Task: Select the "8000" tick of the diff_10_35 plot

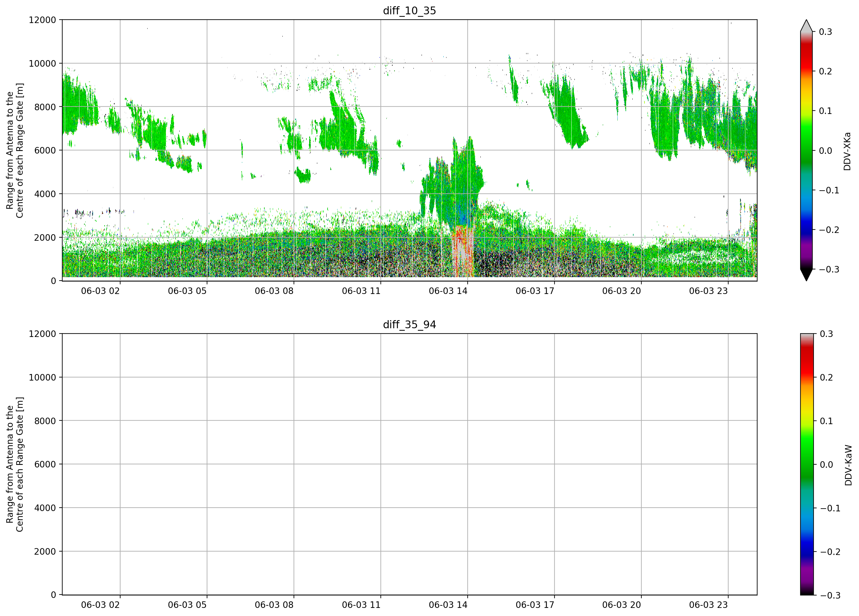Action: pyautogui.click(x=45, y=107)
